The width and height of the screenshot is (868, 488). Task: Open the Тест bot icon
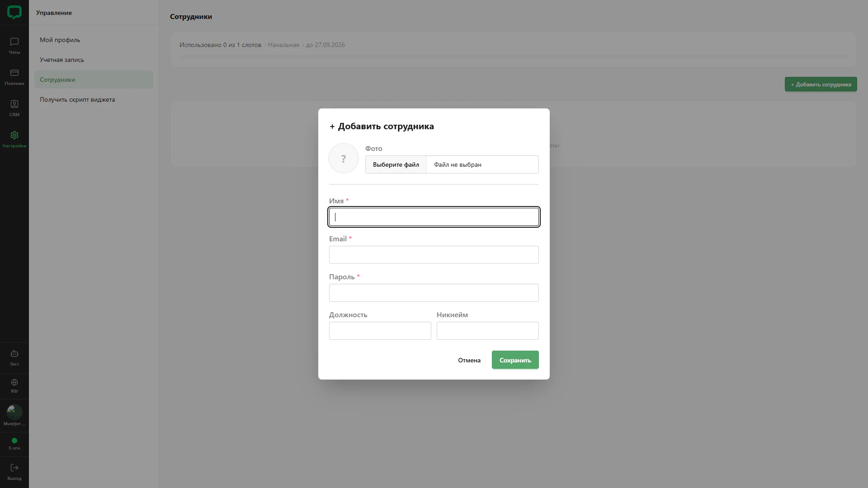point(14,353)
